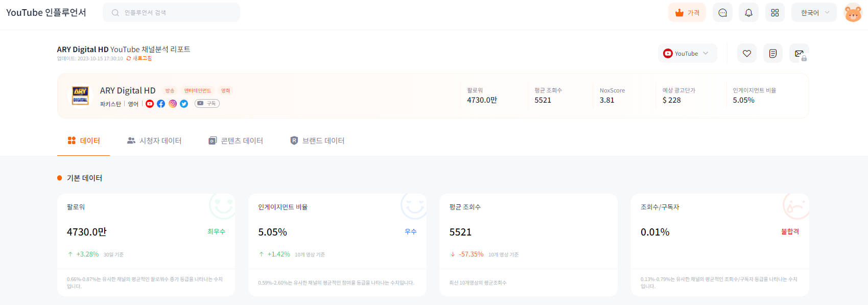Click the 예상 광고단가 $ 228 value

(671, 100)
